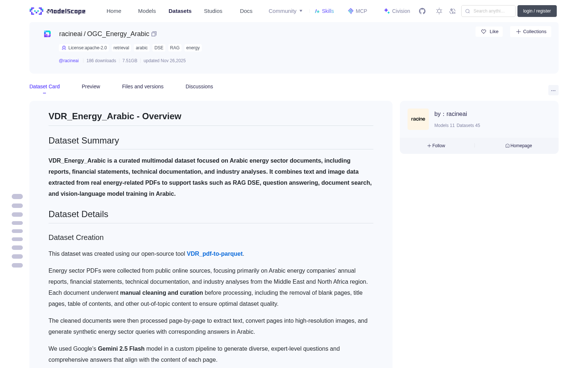Click the DSE tag

click(159, 48)
